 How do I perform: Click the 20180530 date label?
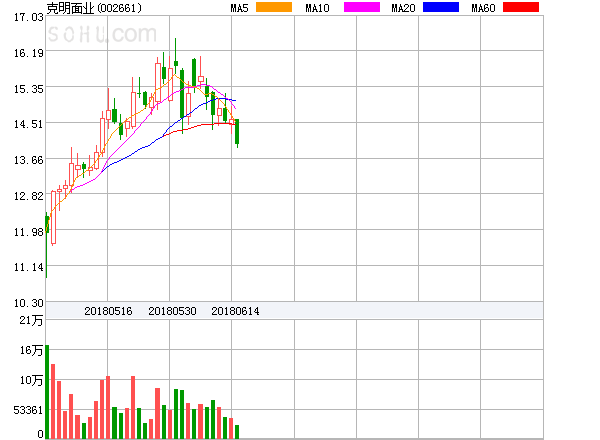[172, 311]
